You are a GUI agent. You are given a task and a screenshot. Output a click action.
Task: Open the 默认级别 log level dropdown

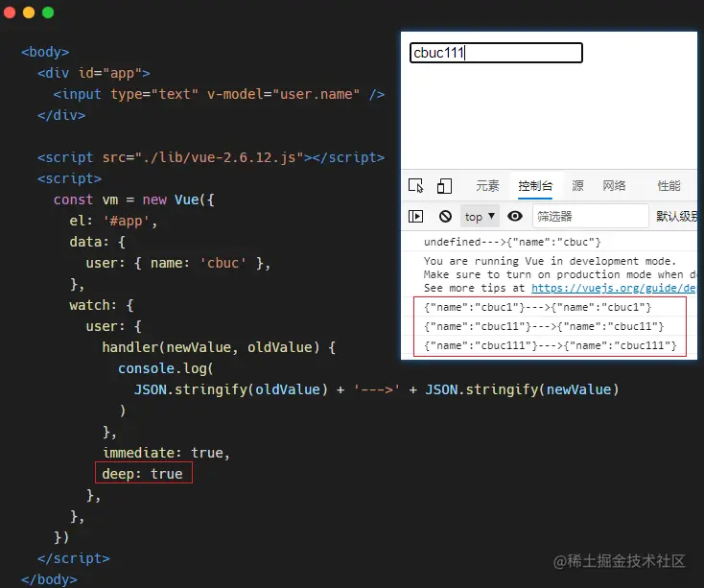pyautogui.click(x=676, y=217)
